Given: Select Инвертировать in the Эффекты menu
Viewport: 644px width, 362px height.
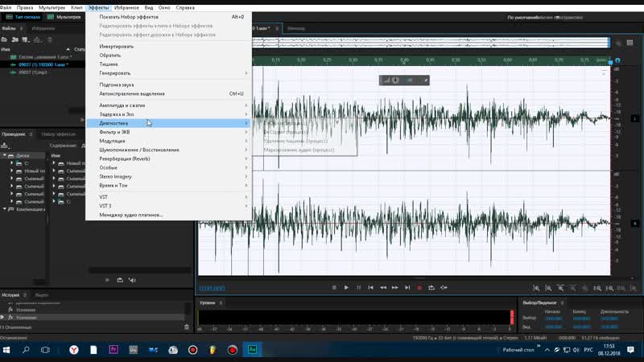Looking at the screenshot, I should tap(169, 47).
